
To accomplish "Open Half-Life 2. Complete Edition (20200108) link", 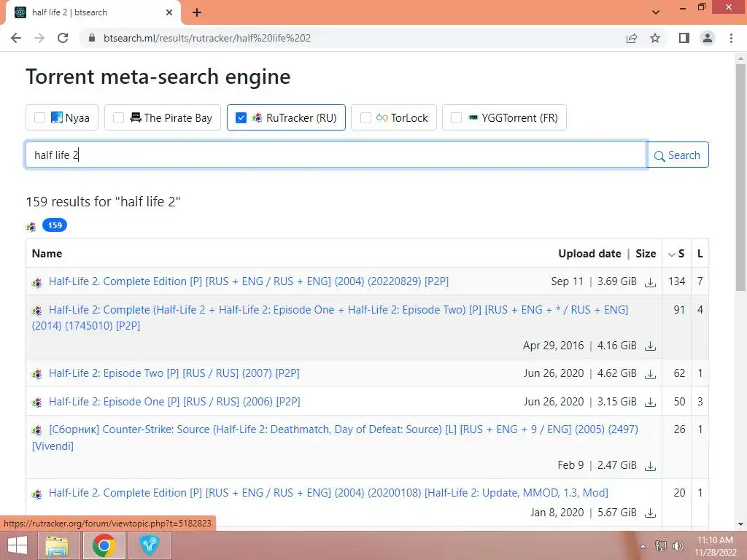I will tap(329, 493).
